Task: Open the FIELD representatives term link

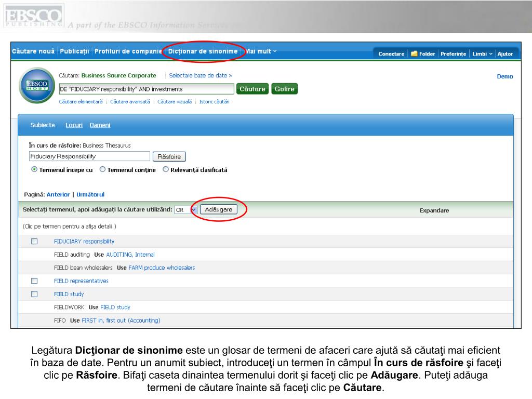Action: [81, 281]
